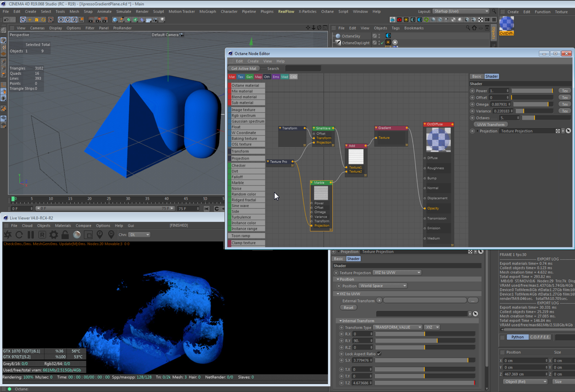Restart rendering in the Live Viewer
The width and height of the screenshot is (575, 392).
[x=19, y=235]
